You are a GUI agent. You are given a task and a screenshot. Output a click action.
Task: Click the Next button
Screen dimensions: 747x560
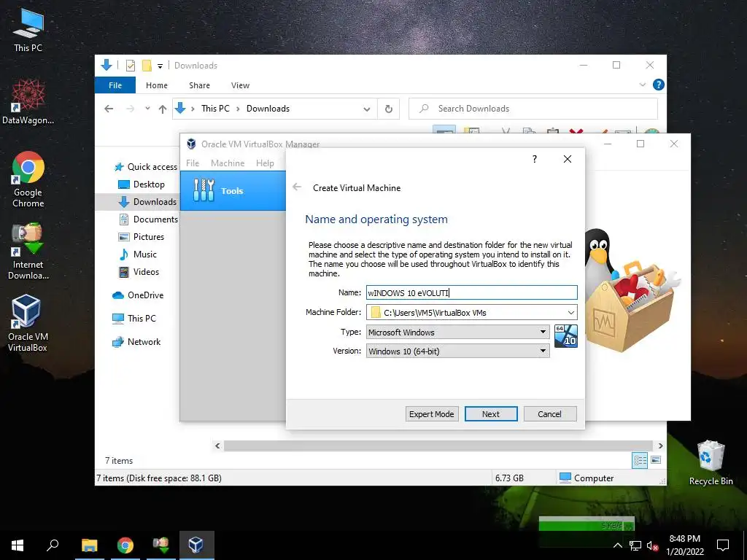(491, 414)
